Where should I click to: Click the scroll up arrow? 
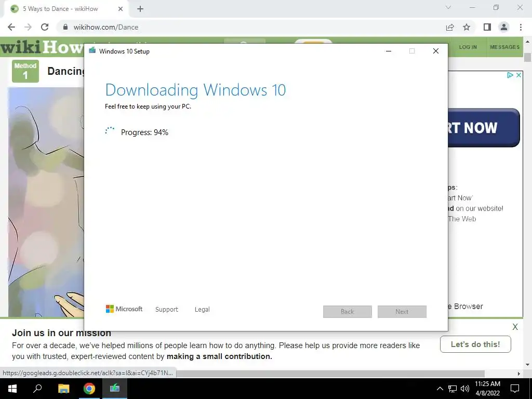[528, 42]
